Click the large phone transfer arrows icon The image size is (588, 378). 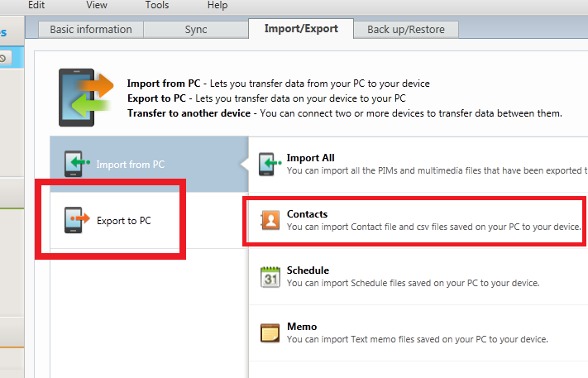tap(85, 97)
